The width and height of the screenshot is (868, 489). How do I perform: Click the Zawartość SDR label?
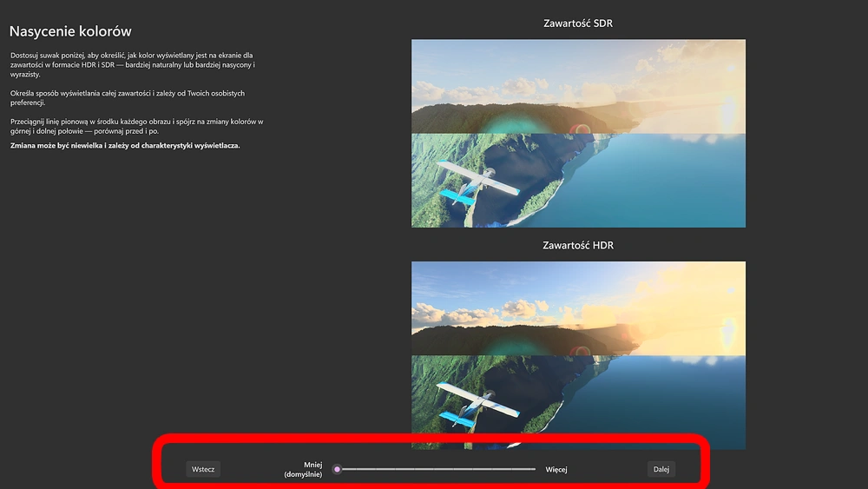pos(578,23)
